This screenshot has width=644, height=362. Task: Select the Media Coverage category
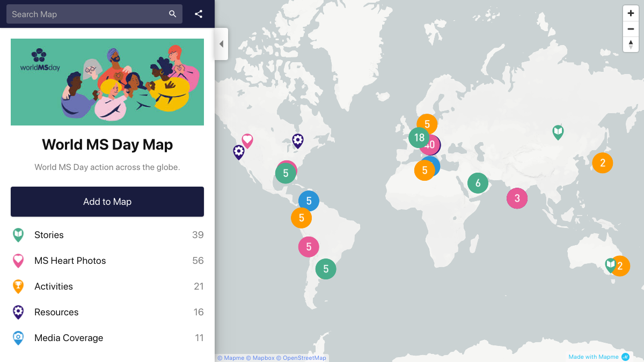pyautogui.click(x=107, y=338)
